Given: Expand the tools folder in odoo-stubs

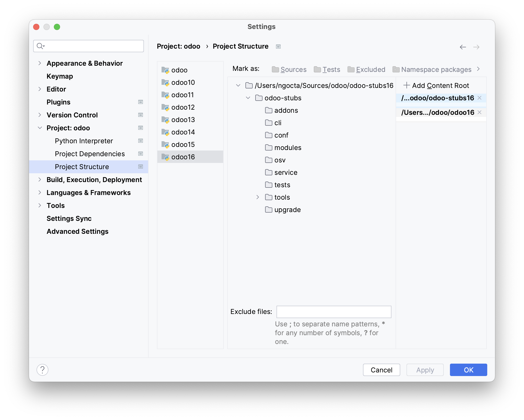Looking at the screenshot, I should 257,197.
